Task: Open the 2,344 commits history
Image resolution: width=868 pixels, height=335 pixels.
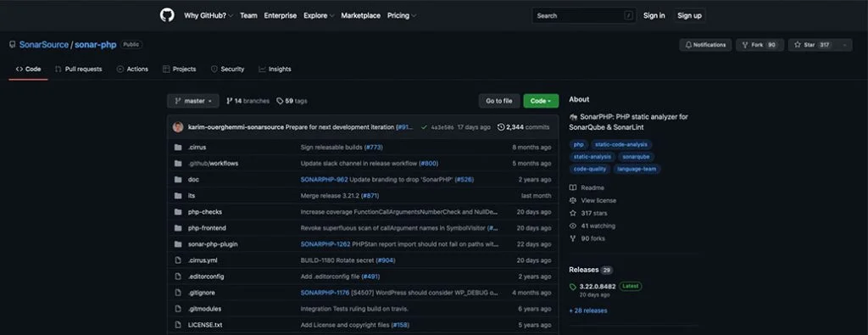Action: click(523, 127)
